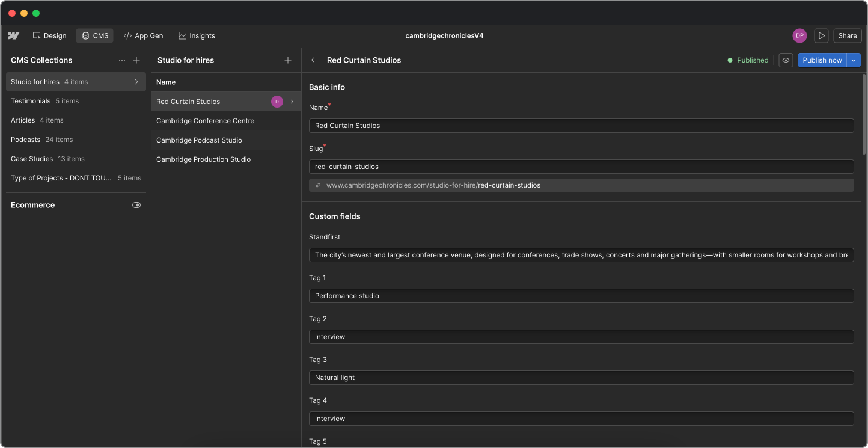Click the Basic info heading

pyautogui.click(x=327, y=87)
